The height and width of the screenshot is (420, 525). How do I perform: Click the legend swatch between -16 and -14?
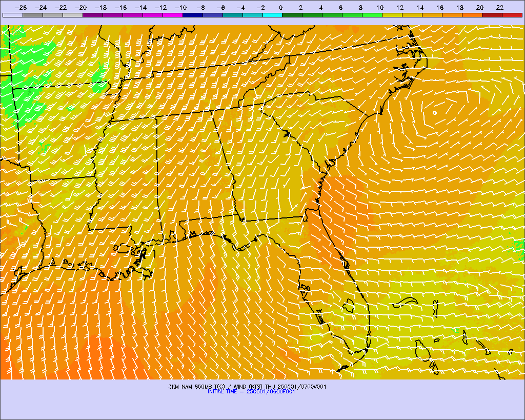[133, 15]
